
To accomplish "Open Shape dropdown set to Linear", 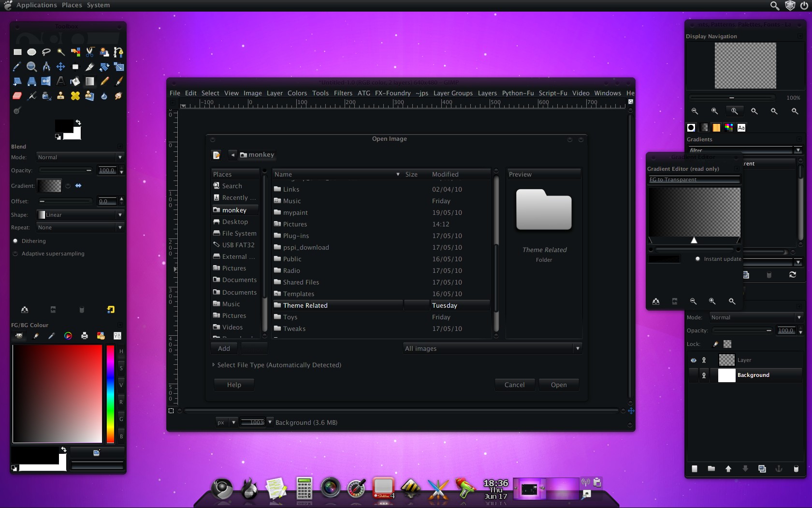I will [x=80, y=215].
